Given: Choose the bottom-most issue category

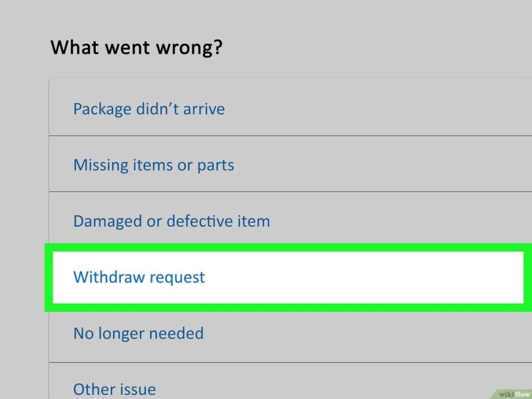Looking at the screenshot, I should tap(114, 388).
